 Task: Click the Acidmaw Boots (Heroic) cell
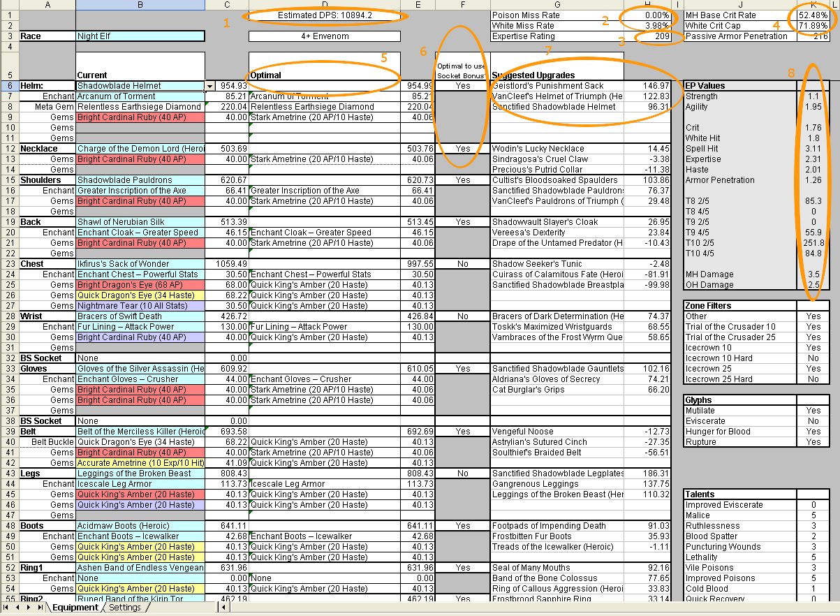coord(140,526)
